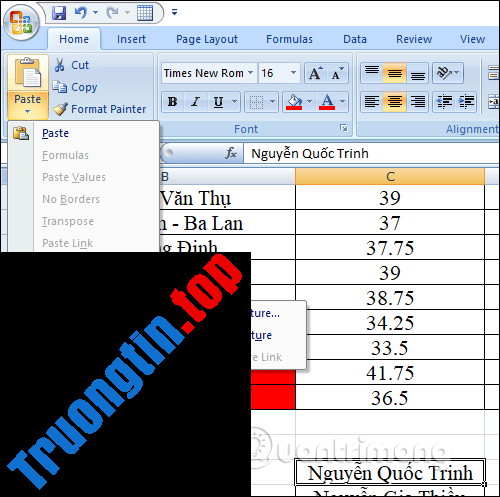This screenshot has width=500, height=497.
Task: Open Customize Quick Access Toolbar arrow
Action: pos(174,13)
